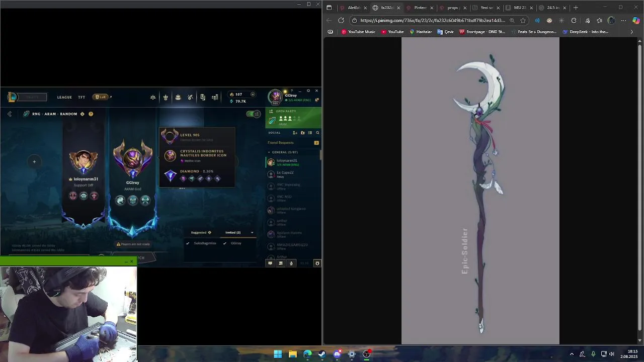Expand the bookmarks overflow chevron

pos(632,32)
